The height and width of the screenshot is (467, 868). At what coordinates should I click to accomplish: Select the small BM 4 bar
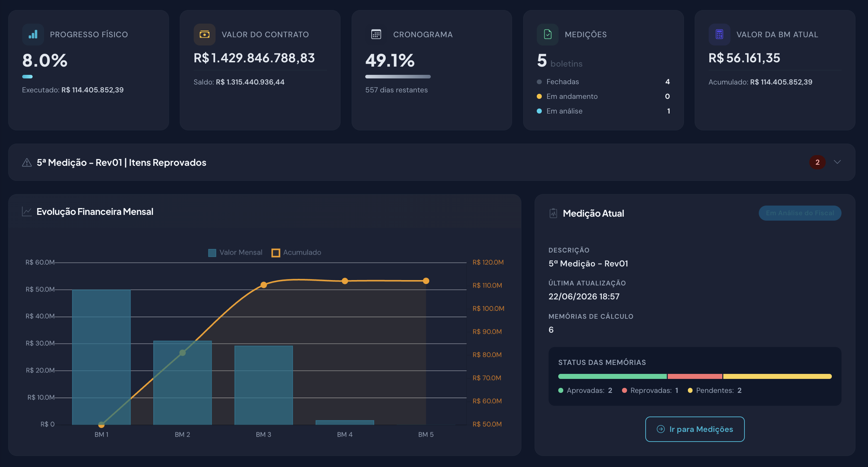pos(345,423)
